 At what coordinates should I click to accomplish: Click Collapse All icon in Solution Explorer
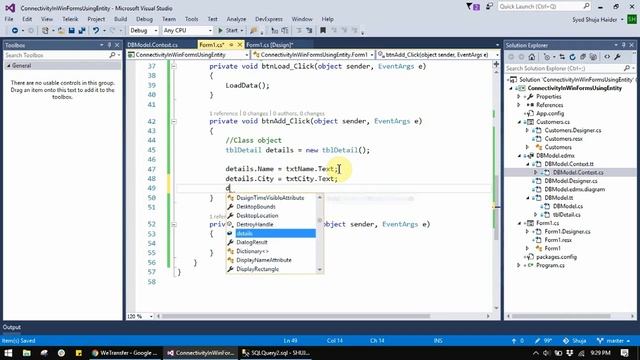(x=583, y=57)
